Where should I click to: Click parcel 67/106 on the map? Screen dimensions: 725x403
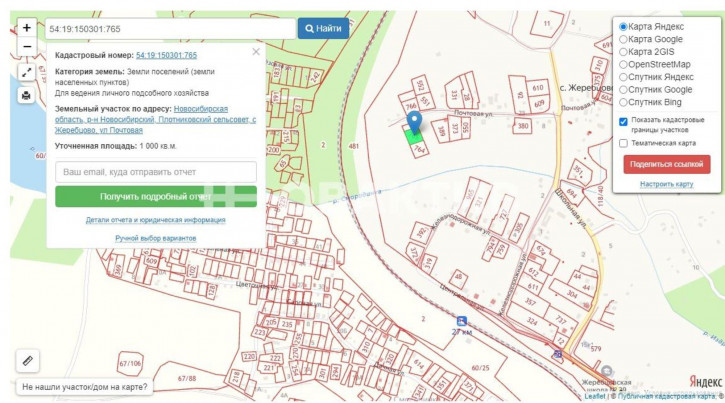point(130,364)
